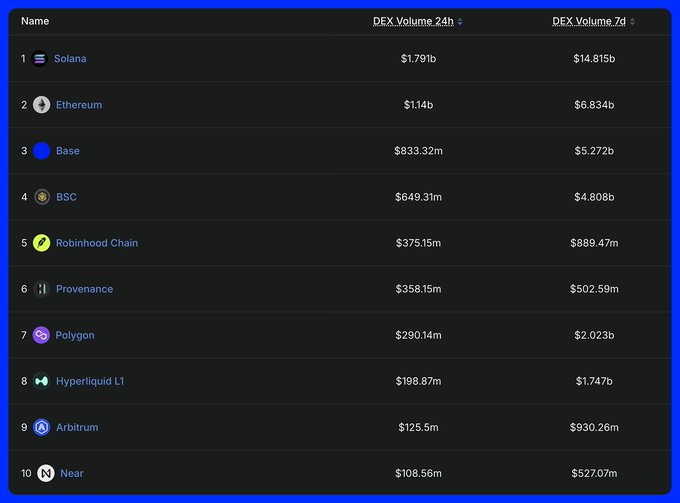Open the Ethereum chain link

click(x=79, y=105)
